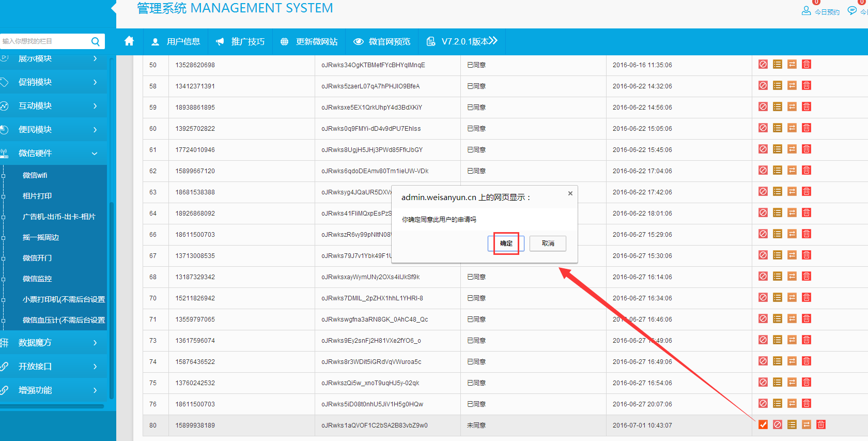Delete row 75 using the trash icon
The image size is (868, 441).
(x=807, y=382)
